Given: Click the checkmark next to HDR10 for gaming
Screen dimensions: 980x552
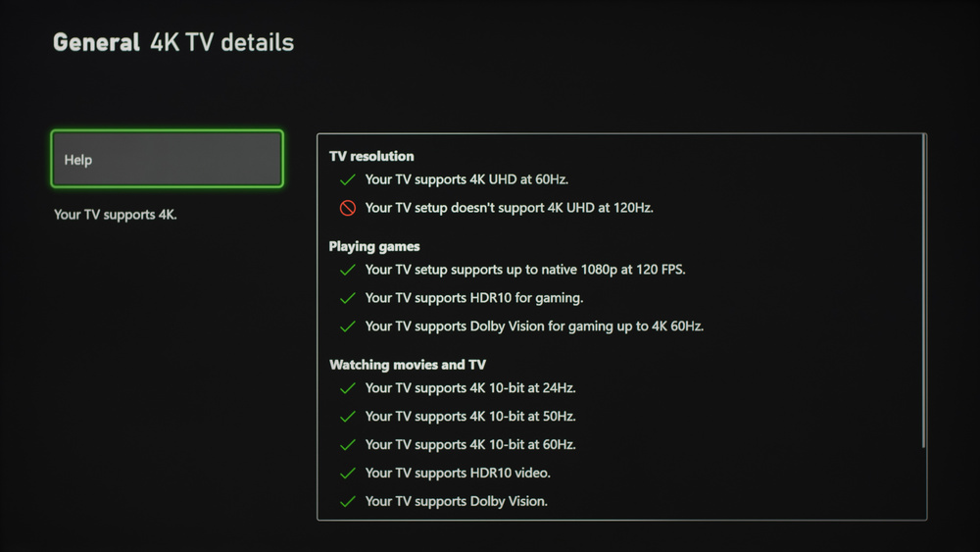Looking at the screenshot, I should click(347, 298).
